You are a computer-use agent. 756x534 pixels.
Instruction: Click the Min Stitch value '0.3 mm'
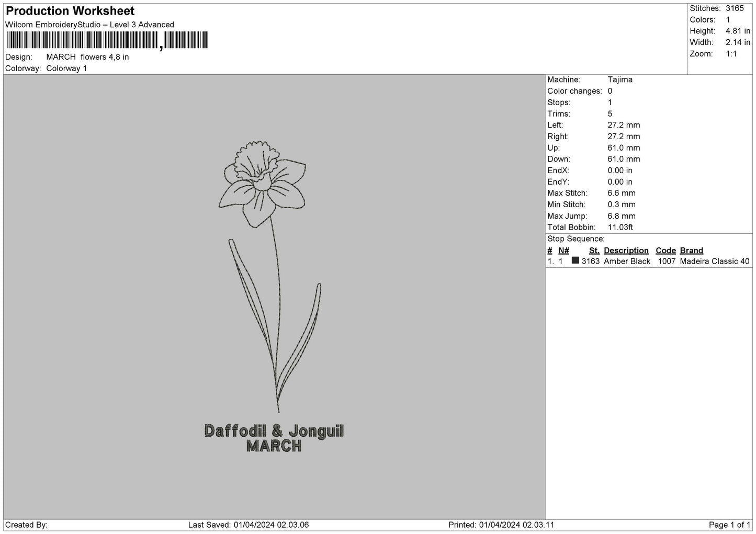tap(622, 204)
